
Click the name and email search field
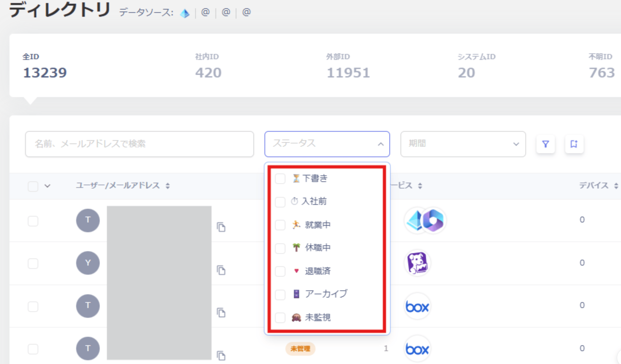[x=139, y=144]
